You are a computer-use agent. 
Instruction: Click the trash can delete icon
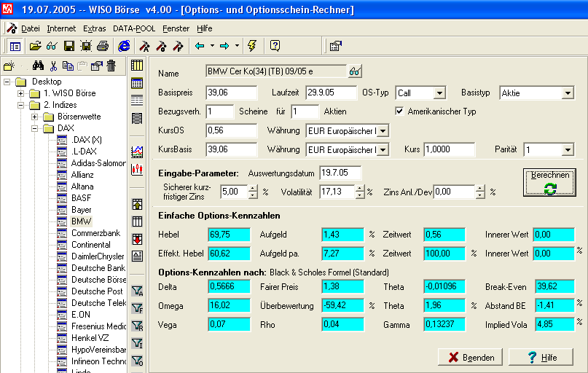[x=111, y=66]
